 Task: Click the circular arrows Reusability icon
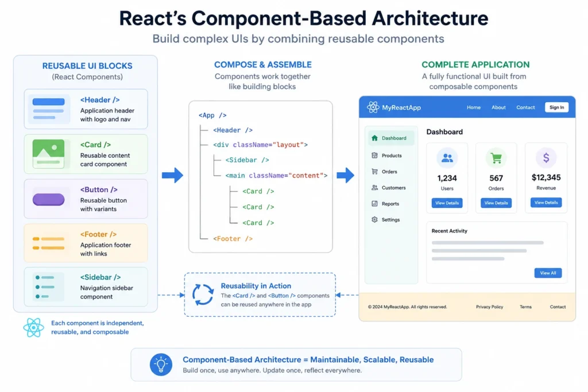203,294
